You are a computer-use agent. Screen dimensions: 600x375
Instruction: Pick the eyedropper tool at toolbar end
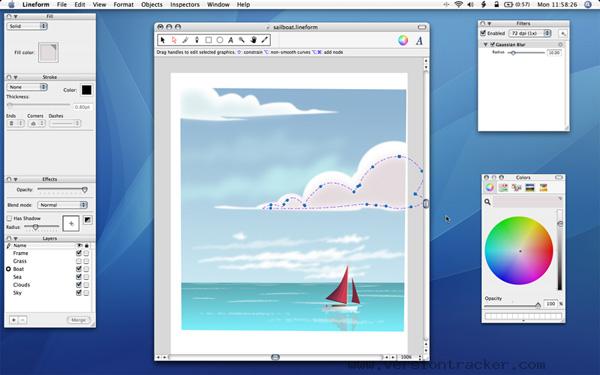[x=264, y=40]
